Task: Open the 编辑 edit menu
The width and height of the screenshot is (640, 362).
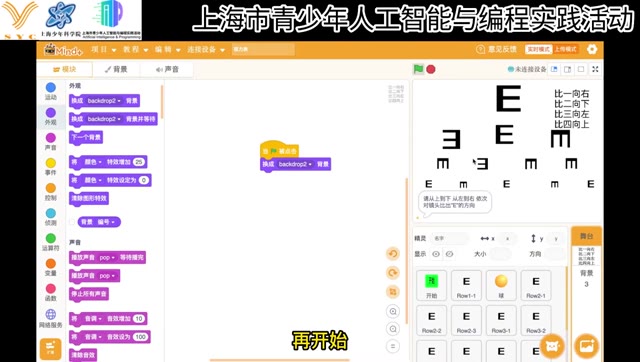Action: [x=167, y=49]
